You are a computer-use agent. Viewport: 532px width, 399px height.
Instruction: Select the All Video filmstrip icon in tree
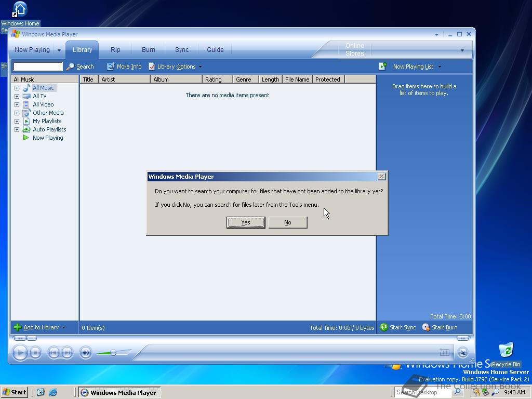pos(26,104)
